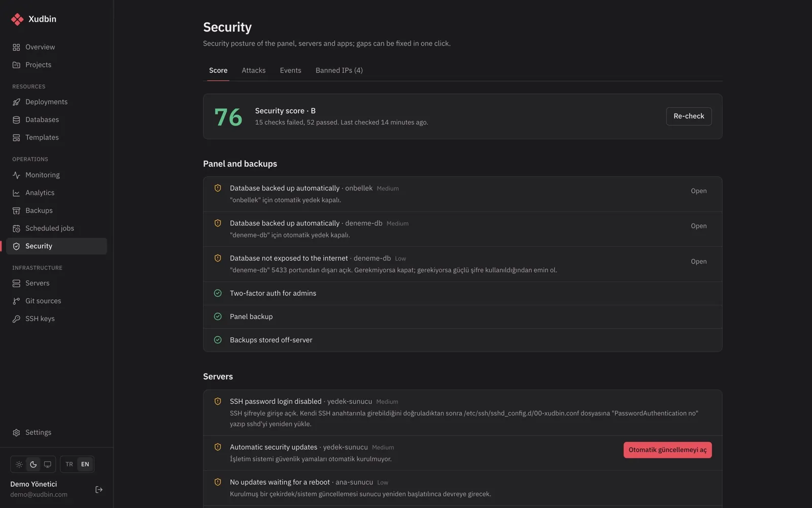The width and height of the screenshot is (812, 508).
Task: Select the Security sidebar item
Action: pos(56,246)
